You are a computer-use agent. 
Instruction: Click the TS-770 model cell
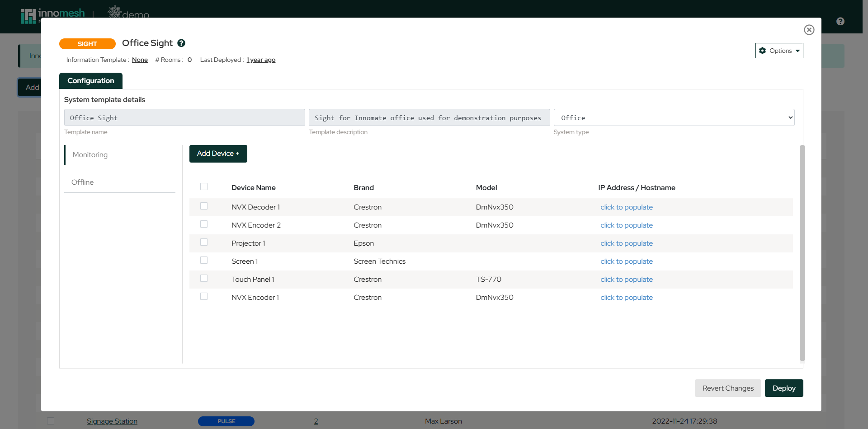489,280
